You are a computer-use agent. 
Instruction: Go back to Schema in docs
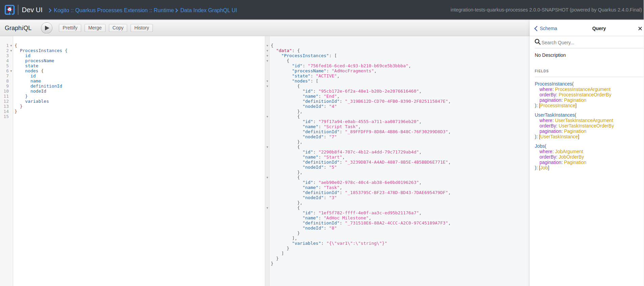(x=546, y=28)
